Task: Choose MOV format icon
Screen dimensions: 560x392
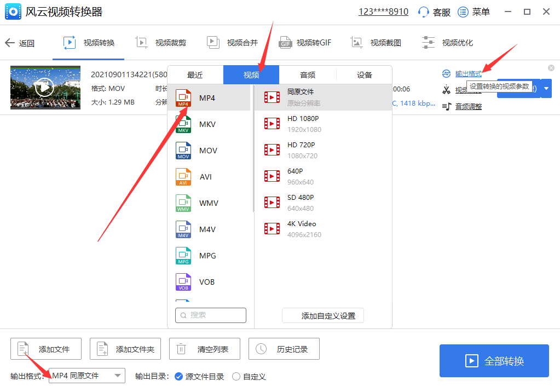Action: (x=183, y=151)
